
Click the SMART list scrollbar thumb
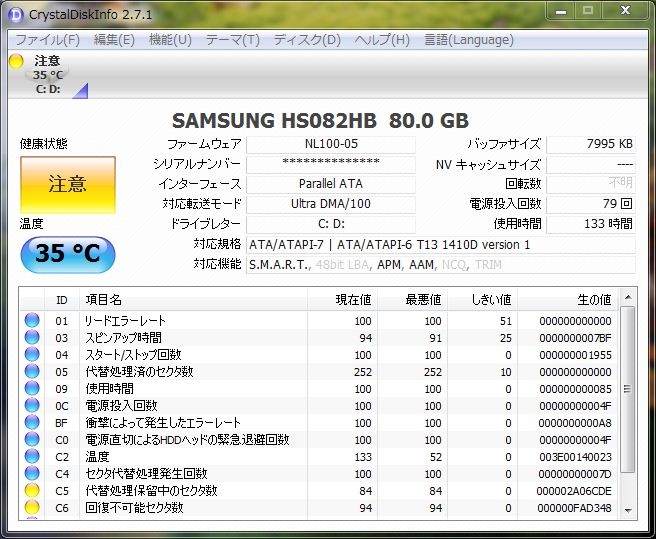pos(627,389)
